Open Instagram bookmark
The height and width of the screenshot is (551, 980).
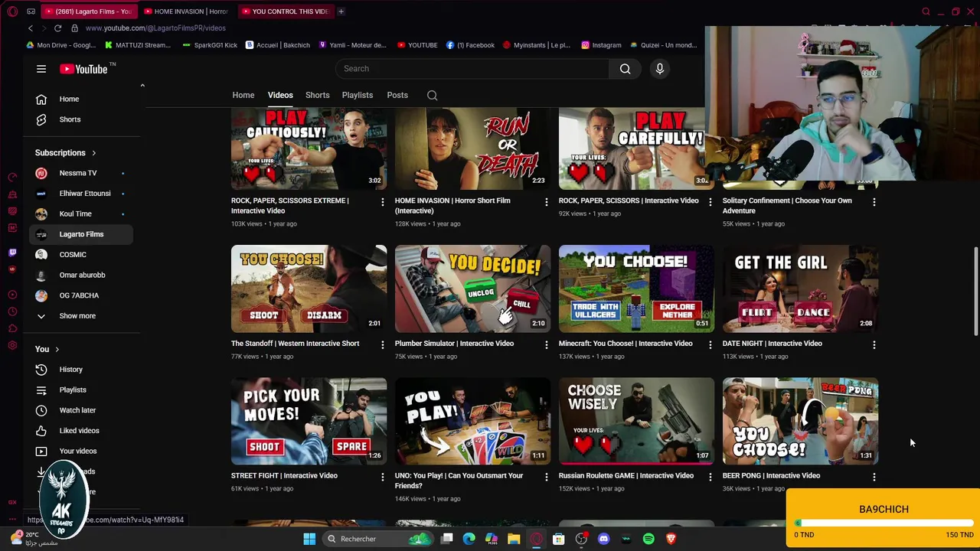pos(601,45)
